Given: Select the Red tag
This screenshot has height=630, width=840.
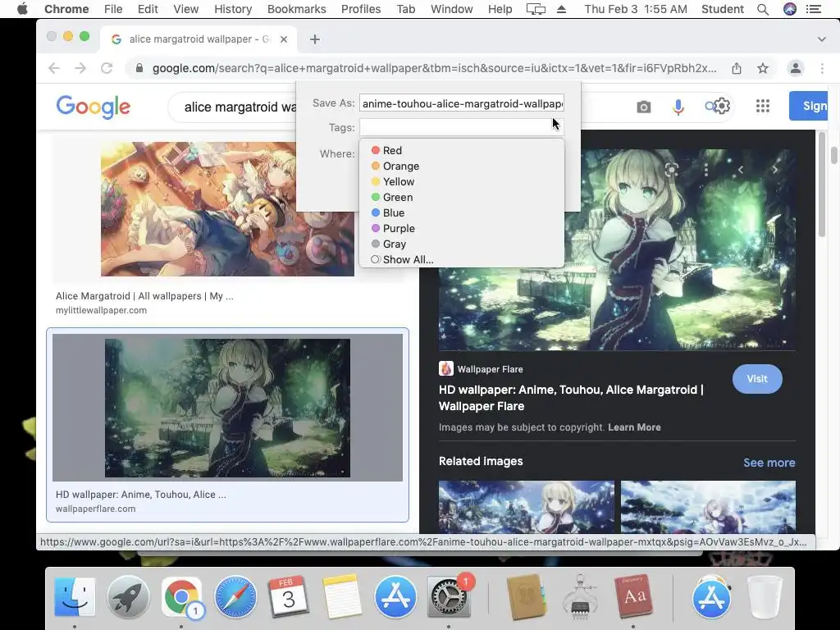Looking at the screenshot, I should pos(462,151).
